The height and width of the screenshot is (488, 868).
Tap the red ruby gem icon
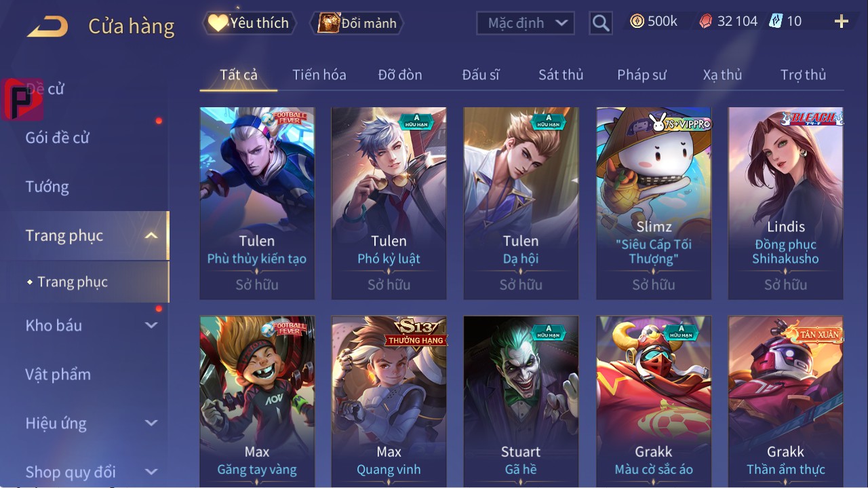point(706,22)
